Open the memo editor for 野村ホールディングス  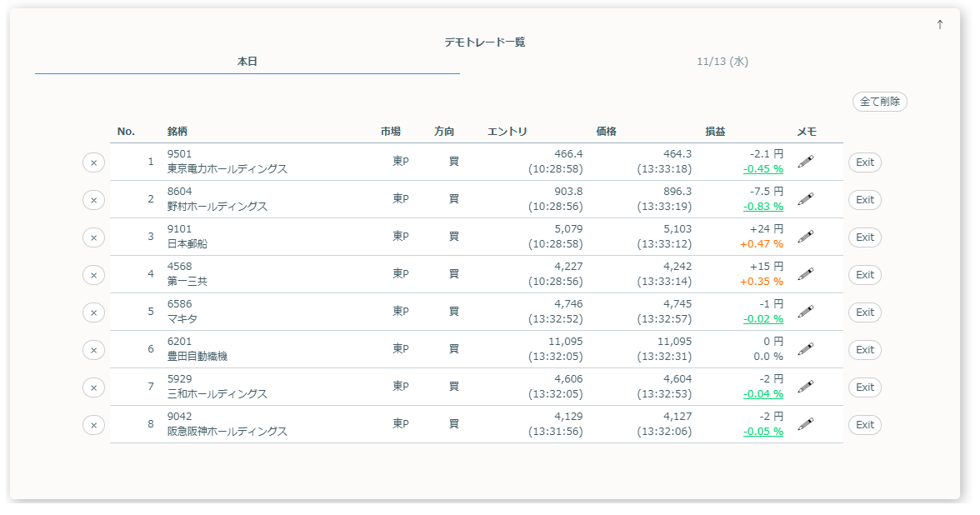[x=805, y=199]
